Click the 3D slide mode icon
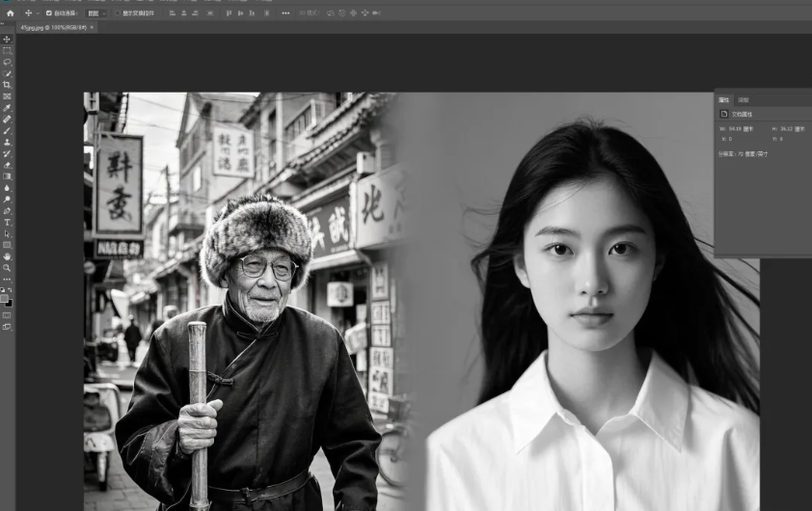Screen dimensions: 812x511 pyautogui.click(x=365, y=13)
